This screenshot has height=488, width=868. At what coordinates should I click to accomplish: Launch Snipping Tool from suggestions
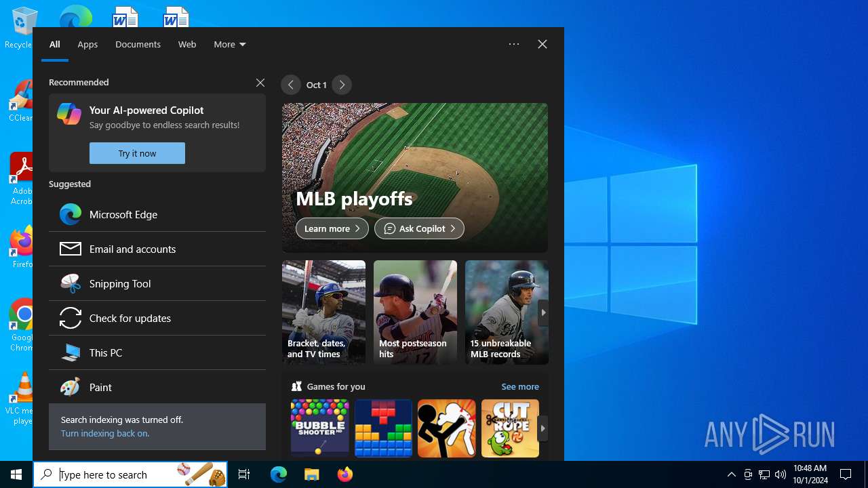(x=157, y=283)
